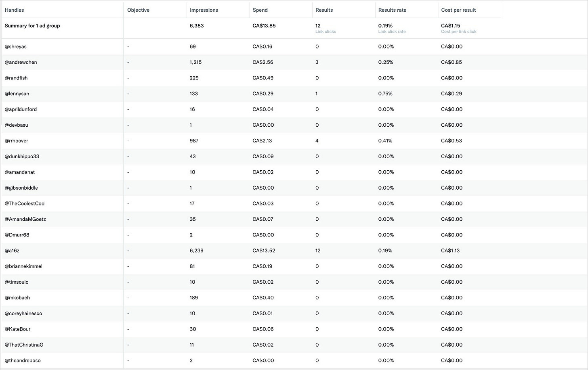
Task: Select the @lennysan handle
Action: click(x=17, y=94)
